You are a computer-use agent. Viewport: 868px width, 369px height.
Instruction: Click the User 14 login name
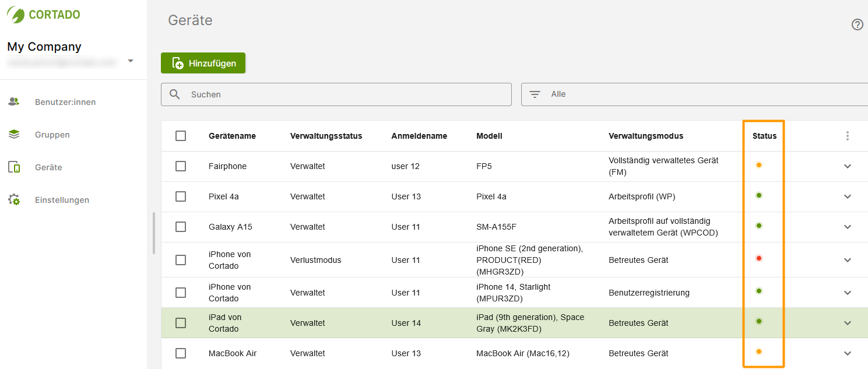[x=406, y=323]
